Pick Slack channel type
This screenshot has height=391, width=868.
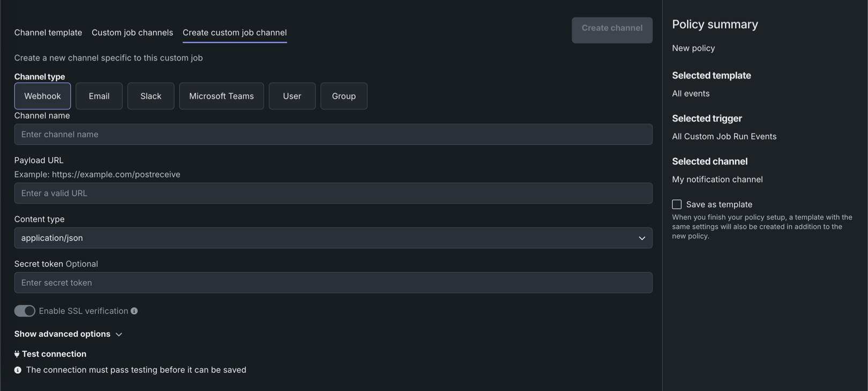(151, 96)
